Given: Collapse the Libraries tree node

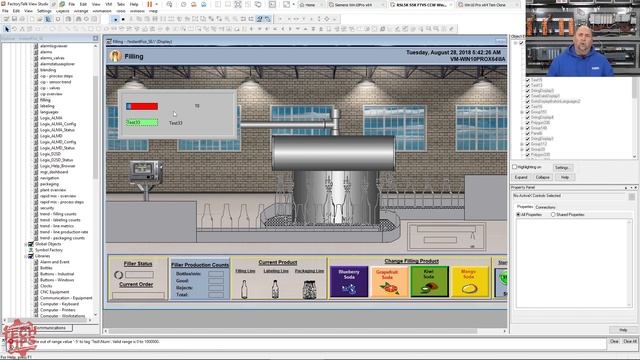Looking at the screenshot, I should tap(26, 256).
